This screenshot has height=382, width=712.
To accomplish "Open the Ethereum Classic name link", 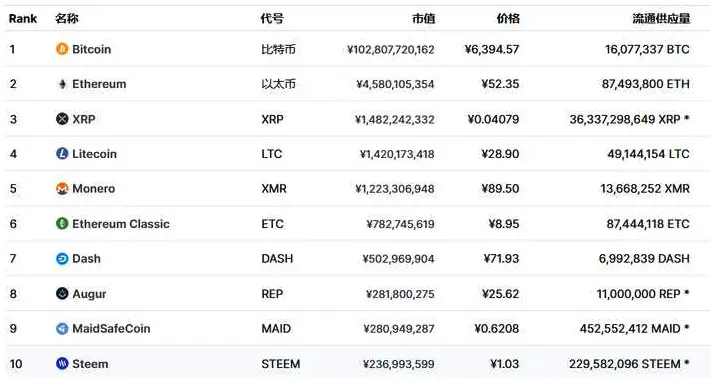I will (121, 224).
